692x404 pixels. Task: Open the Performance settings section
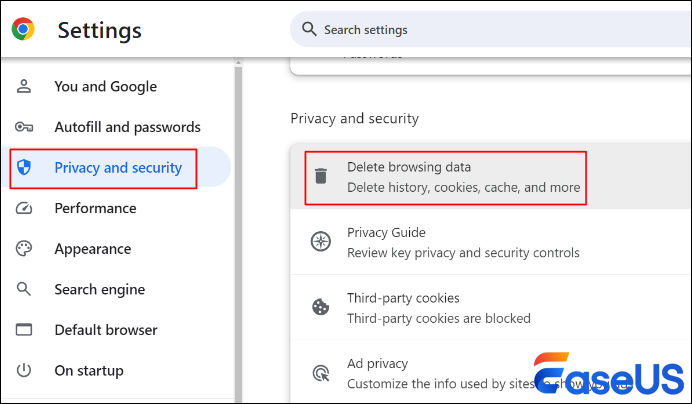coord(95,208)
